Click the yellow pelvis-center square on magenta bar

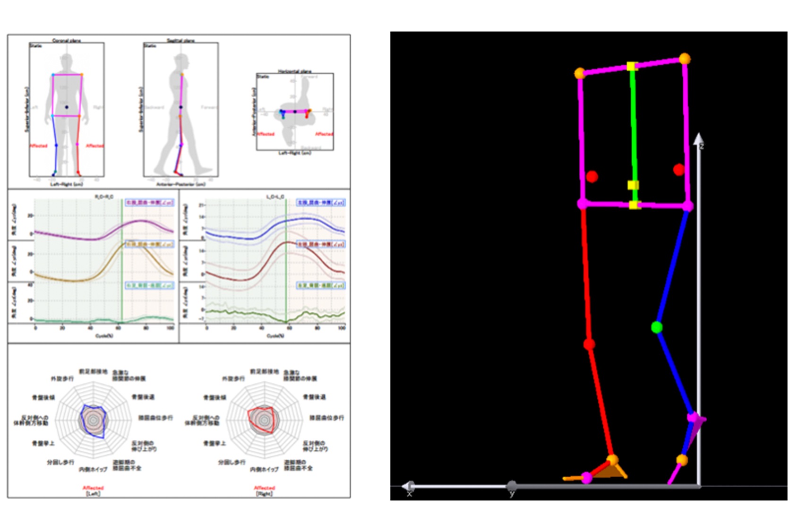(635, 205)
